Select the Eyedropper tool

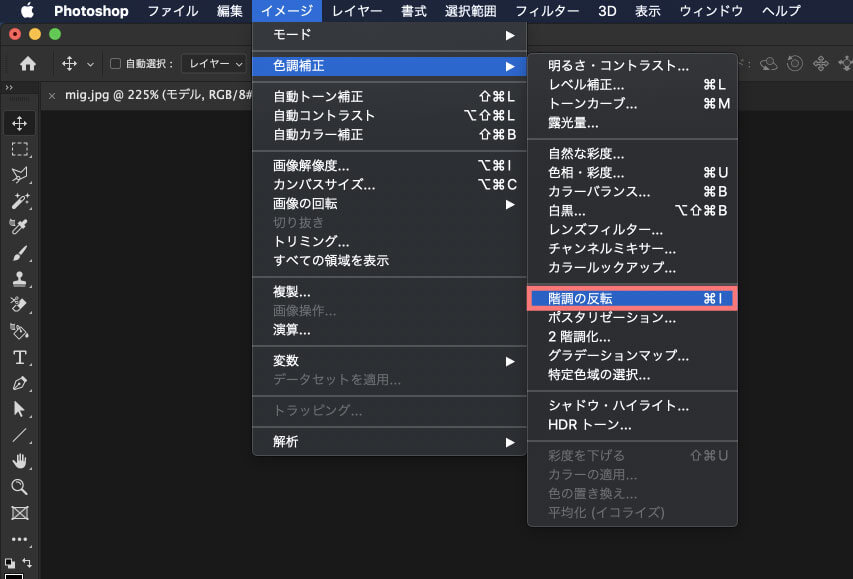(x=20, y=226)
